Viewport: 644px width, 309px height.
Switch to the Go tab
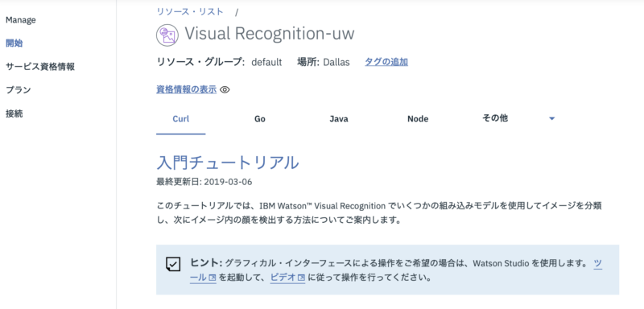click(x=259, y=119)
